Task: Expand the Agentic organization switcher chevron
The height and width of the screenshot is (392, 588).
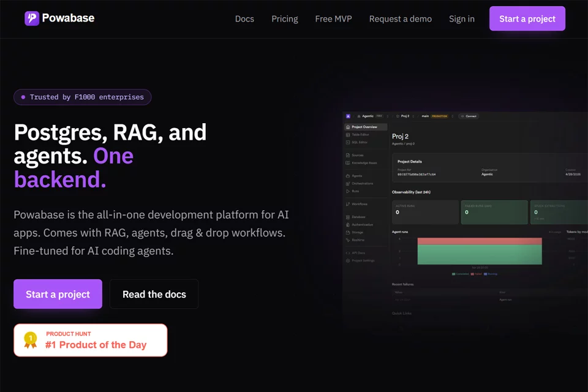Action: (387, 116)
